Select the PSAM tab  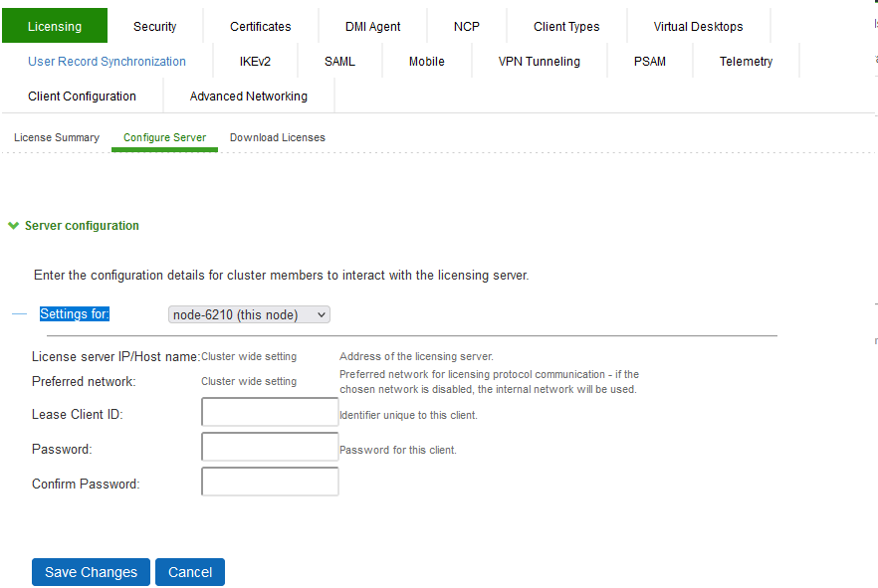(649, 61)
